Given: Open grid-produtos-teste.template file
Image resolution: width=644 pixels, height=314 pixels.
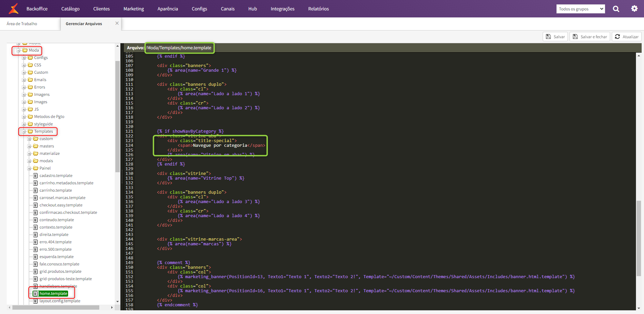Looking at the screenshot, I should [x=65, y=279].
